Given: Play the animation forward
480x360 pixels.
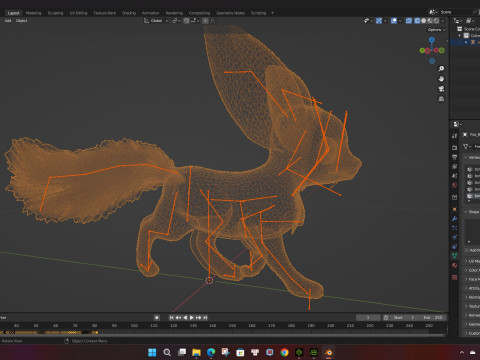Looking at the screenshot, I should [192, 318].
